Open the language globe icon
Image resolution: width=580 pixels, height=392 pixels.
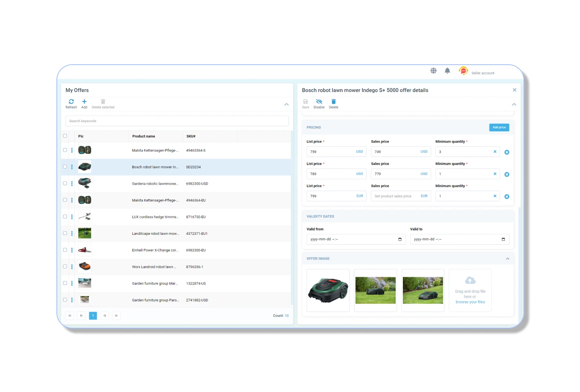point(433,71)
